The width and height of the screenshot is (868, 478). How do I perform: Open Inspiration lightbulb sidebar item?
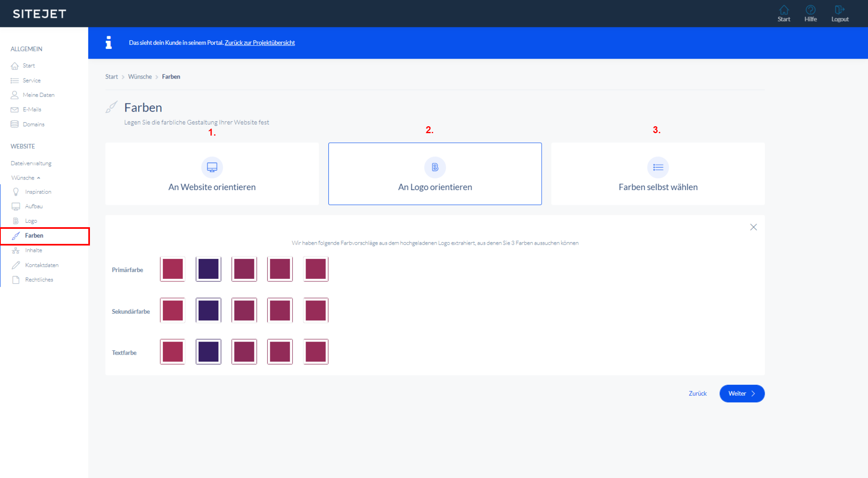37,192
